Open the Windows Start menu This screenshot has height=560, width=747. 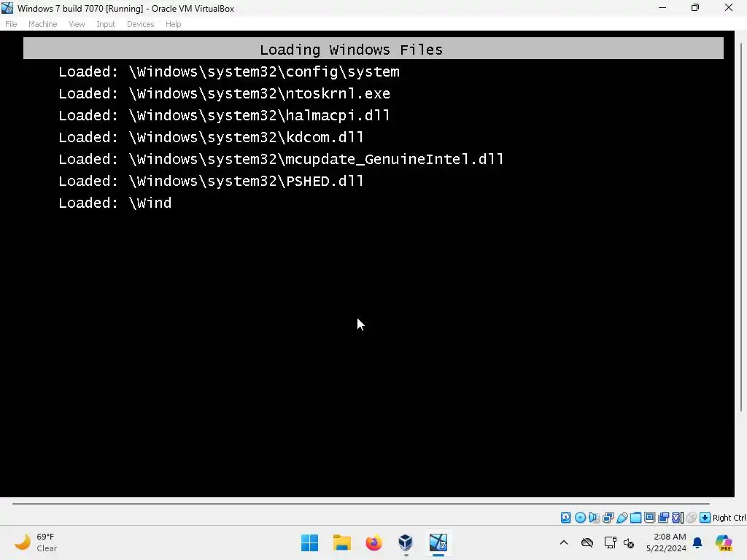[309, 542]
